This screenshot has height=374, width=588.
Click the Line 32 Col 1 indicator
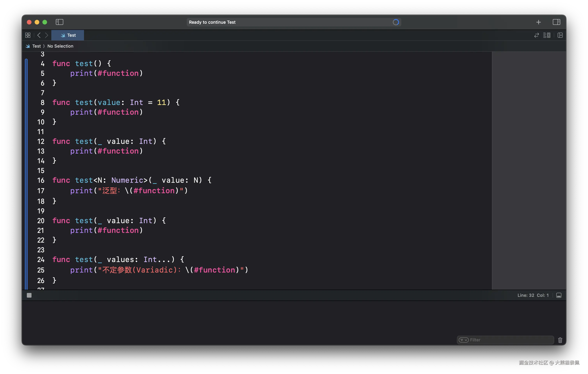(533, 295)
